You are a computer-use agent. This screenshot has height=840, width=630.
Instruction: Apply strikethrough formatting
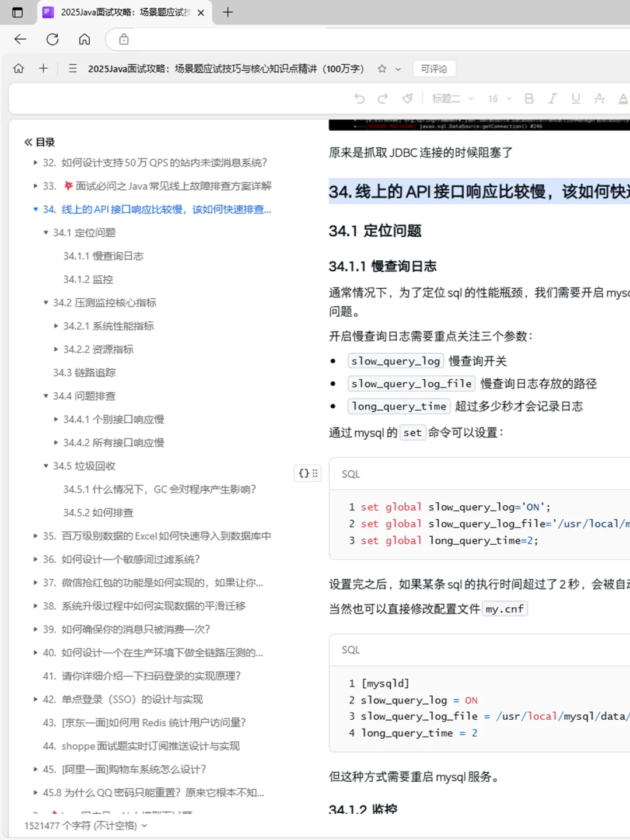[599, 99]
